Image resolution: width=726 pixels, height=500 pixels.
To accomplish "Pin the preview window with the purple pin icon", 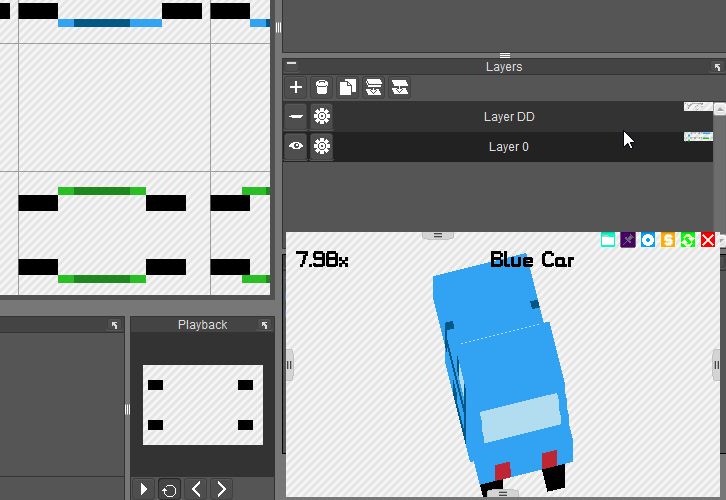I will [628, 240].
